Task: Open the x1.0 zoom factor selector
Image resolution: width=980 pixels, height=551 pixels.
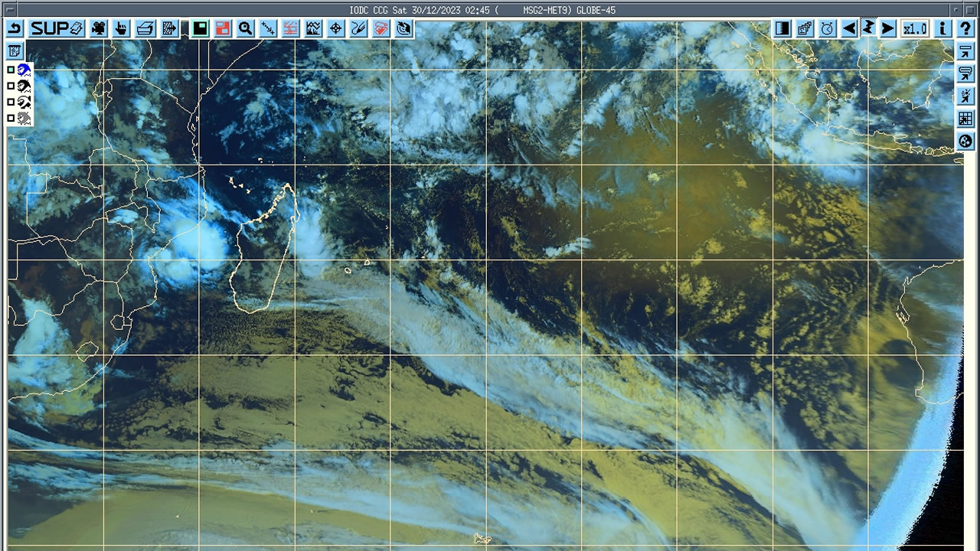Action: point(914,29)
